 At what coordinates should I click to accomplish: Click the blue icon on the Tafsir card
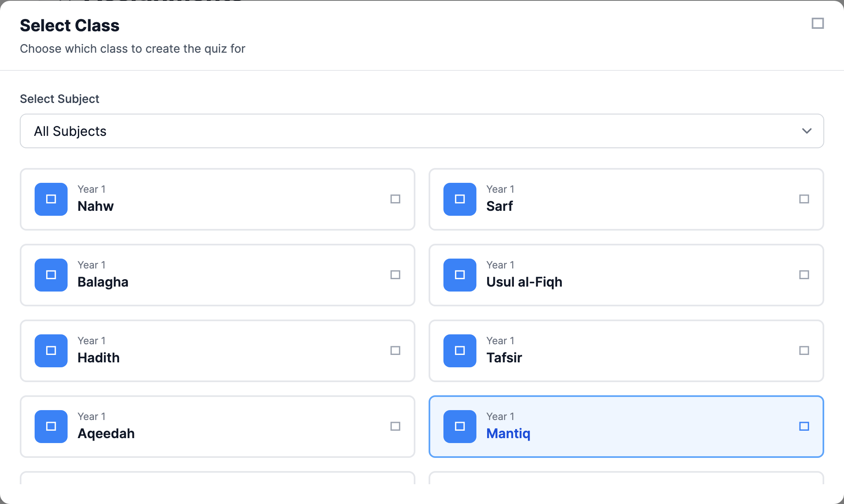460,351
